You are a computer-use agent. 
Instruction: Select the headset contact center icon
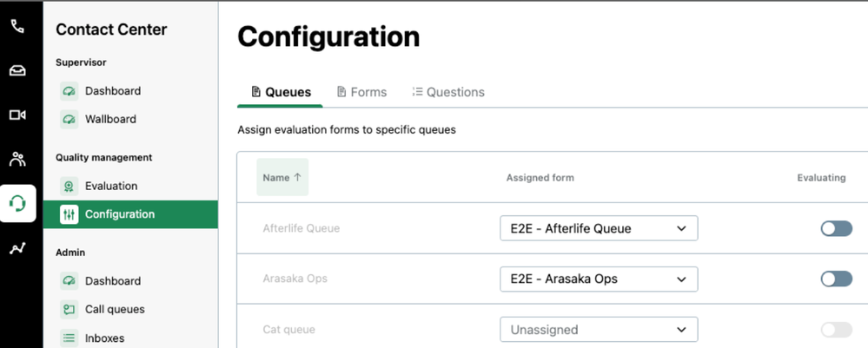[x=17, y=204]
